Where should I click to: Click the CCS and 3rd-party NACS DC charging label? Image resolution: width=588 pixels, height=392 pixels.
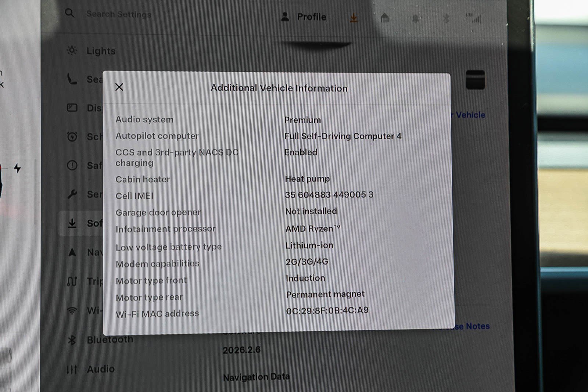tap(177, 158)
